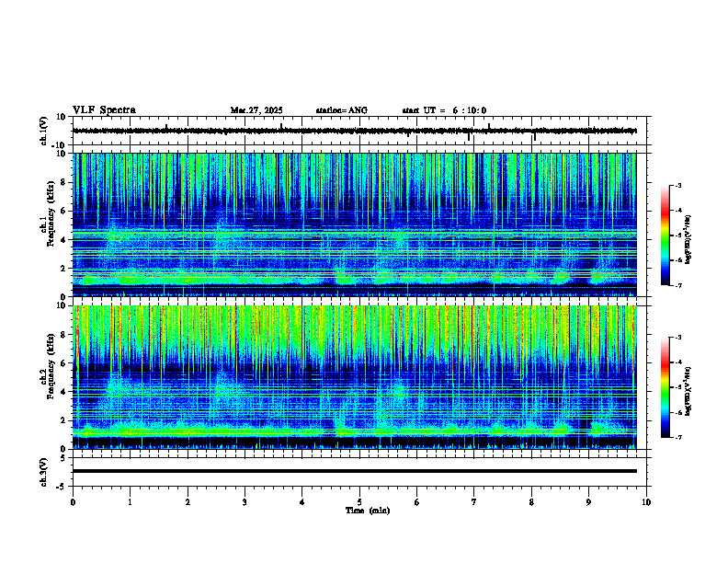The width and height of the screenshot is (728, 563).
Task: Click the "8" kHz tick on ch.2 frequency axis
Action: [63, 334]
